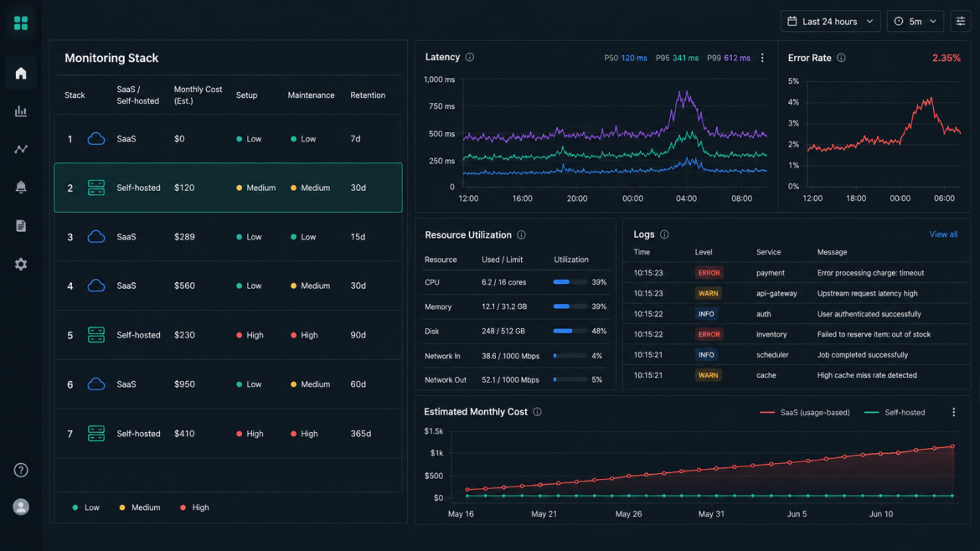Image resolution: width=980 pixels, height=551 pixels.
Task: Click ERROR badge for payment log
Action: [709, 273]
